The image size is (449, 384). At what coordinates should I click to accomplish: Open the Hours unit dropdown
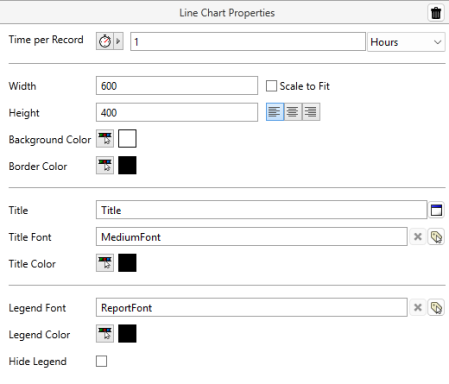[406, 42]
